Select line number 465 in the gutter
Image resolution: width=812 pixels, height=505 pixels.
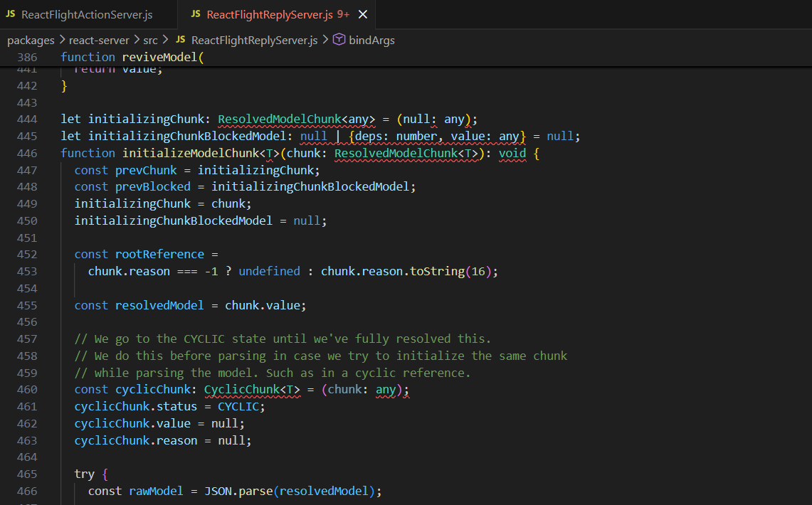click(26, 474)
